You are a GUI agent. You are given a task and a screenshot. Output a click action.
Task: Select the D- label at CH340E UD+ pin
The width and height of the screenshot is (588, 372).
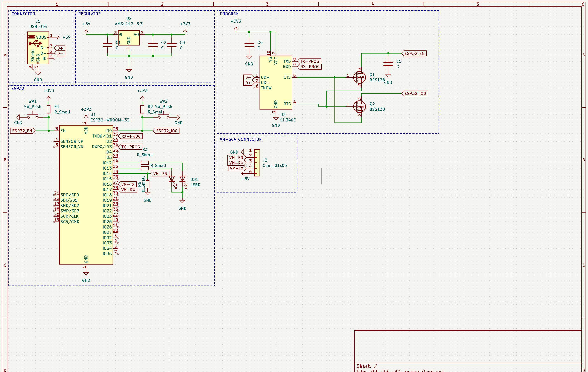coord(249,77)
